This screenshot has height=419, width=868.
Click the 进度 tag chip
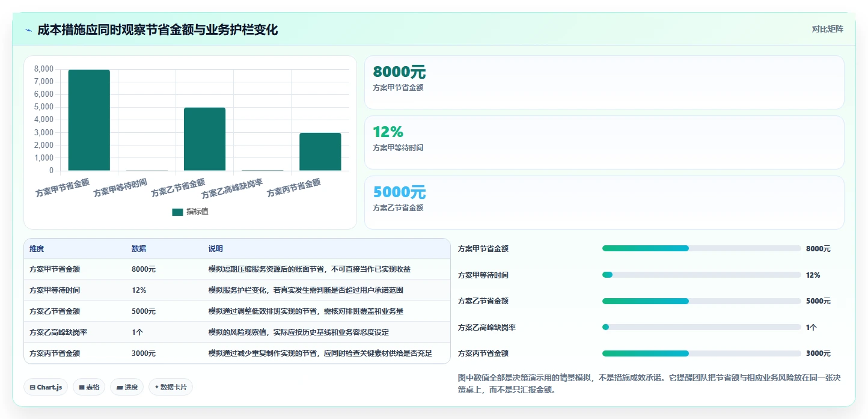pyautogui.click(x=127, y=387)
